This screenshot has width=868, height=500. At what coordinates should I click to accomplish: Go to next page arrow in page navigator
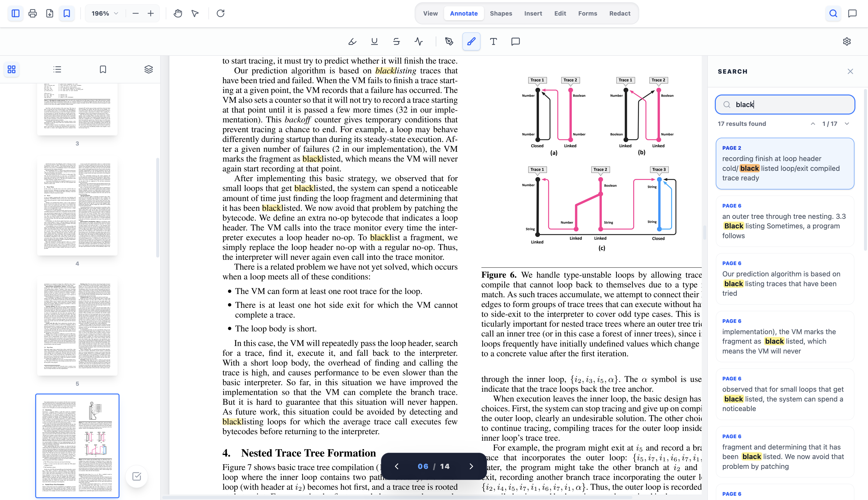click(471, 466)
